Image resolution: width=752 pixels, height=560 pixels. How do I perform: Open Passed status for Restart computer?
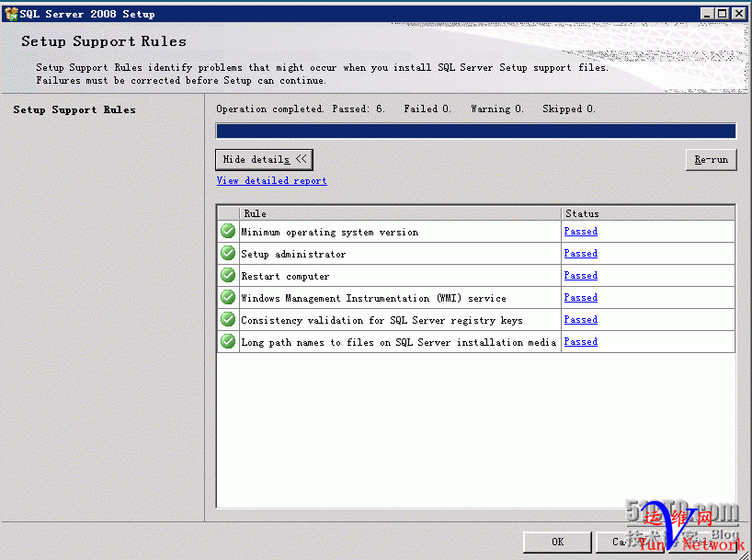pyautogui.click(x=581, y=276)
